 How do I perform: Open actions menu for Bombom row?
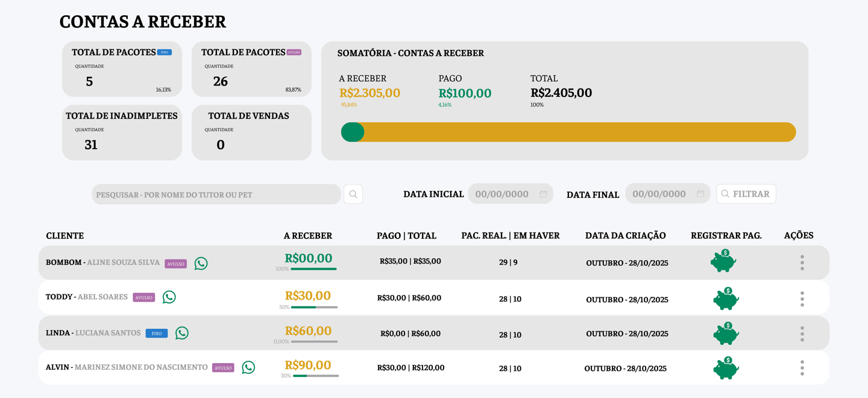point(802,263)
